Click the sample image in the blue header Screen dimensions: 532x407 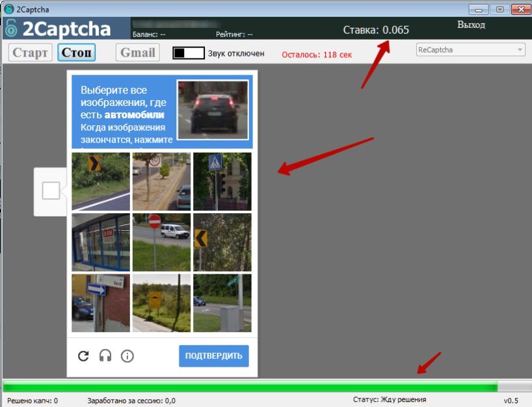tap(213, 106)
